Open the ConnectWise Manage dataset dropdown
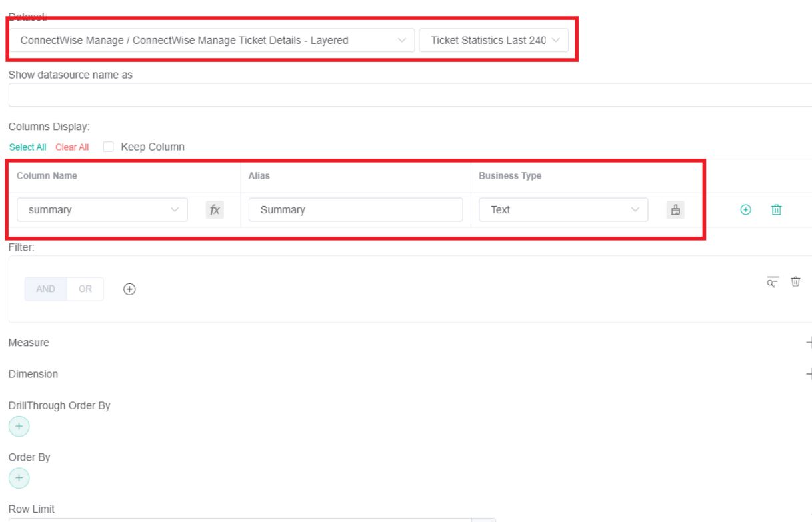 [211, 41]
